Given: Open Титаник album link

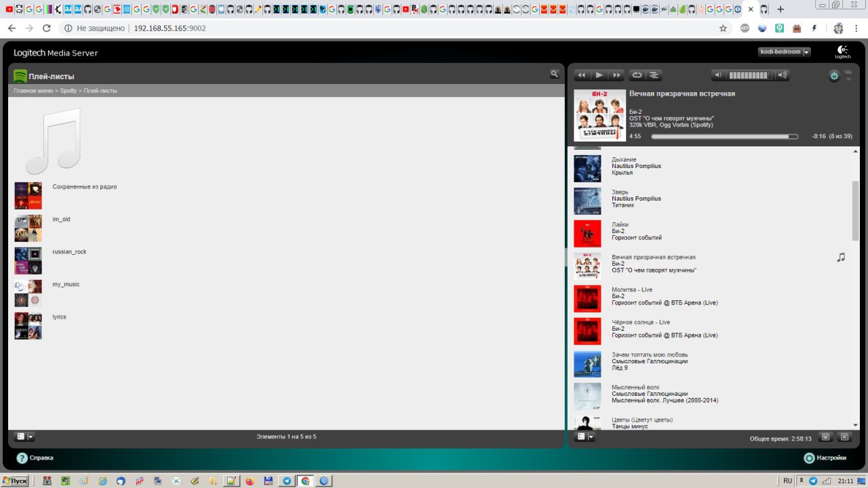Looking at the screenshot, I should click(623, 205).
